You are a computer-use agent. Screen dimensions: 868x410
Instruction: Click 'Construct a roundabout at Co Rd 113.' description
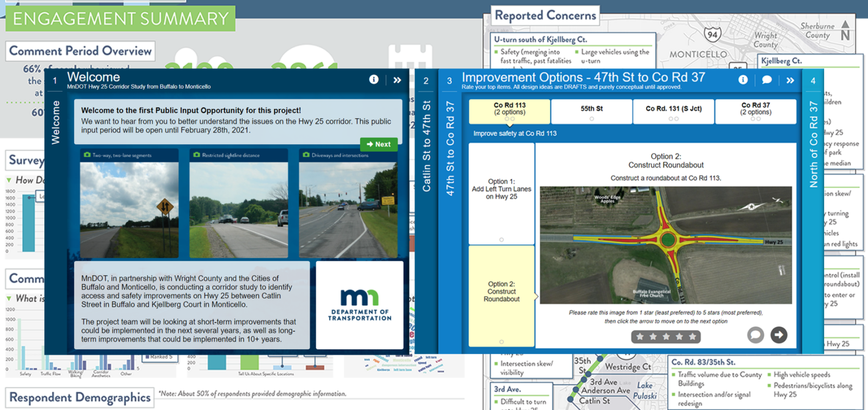point(666,178)
